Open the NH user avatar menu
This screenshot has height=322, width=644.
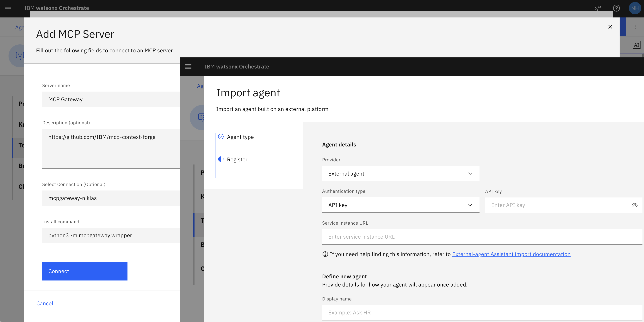click(635, 8)
